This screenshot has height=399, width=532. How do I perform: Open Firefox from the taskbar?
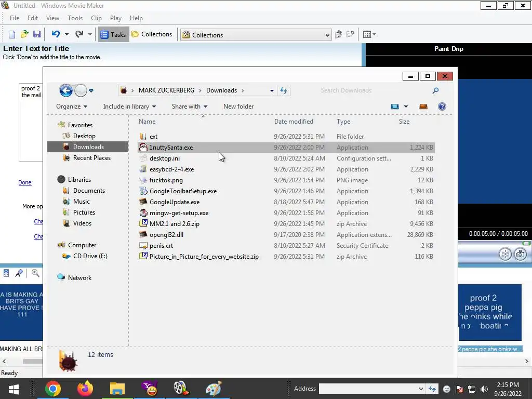coord(85,389)
